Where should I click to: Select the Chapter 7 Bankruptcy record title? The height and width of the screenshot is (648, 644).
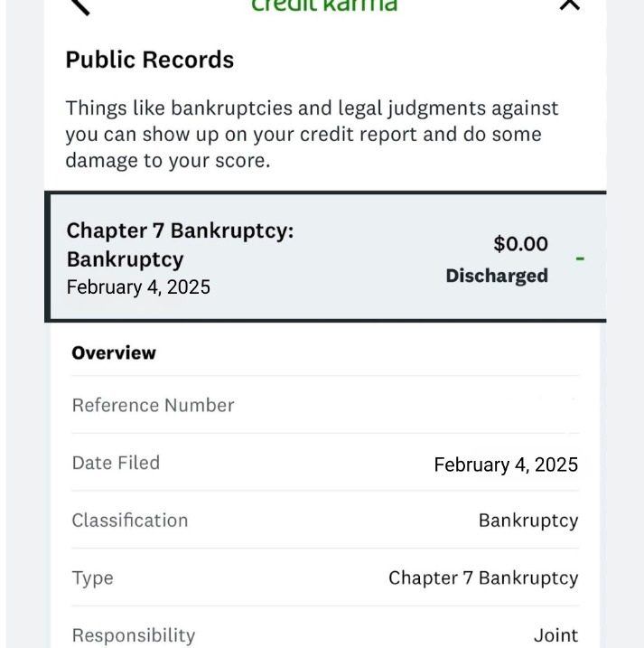180,244
